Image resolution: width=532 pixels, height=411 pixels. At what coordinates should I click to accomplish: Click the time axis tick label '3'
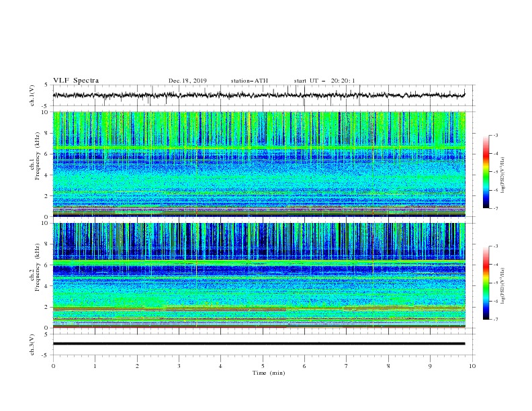(x=179, y=366)
